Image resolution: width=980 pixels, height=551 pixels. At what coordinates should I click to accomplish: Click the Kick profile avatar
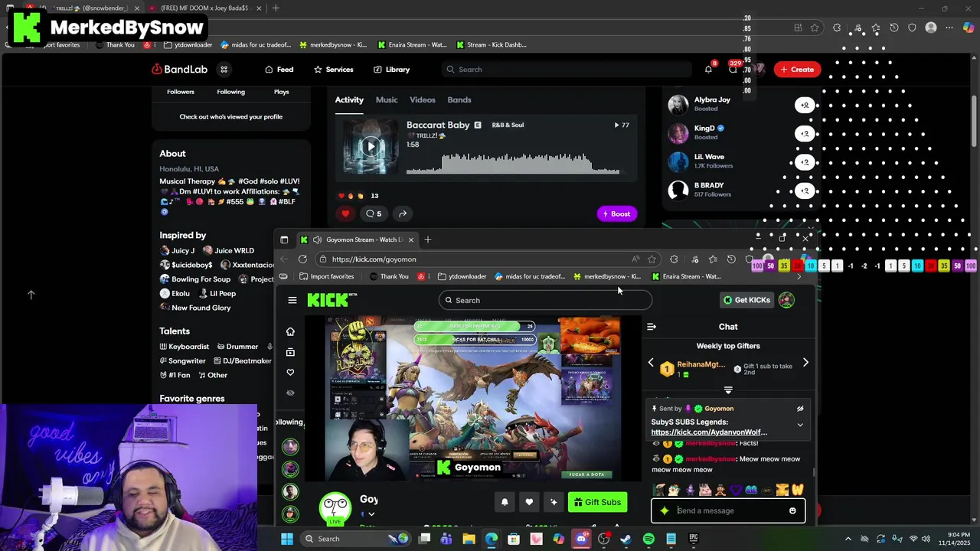tap(786, 300)
